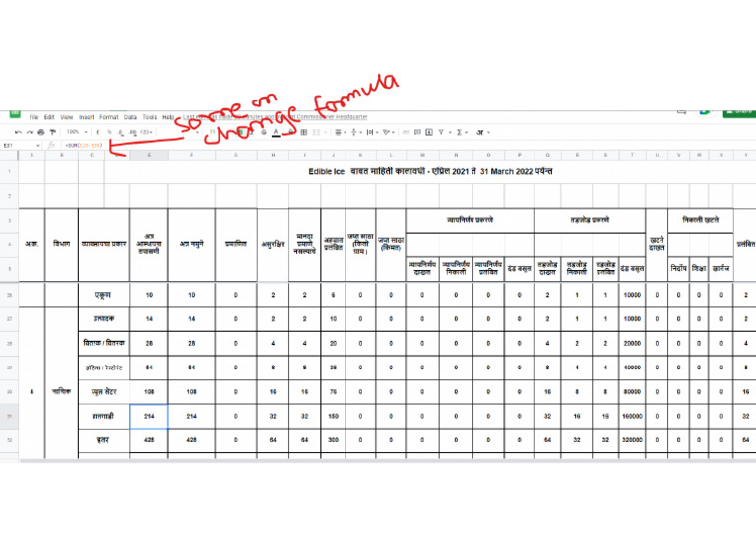Decrease decimal places icon
The width and height of the screenshot is (756, 535).
[x=120, y=133]
